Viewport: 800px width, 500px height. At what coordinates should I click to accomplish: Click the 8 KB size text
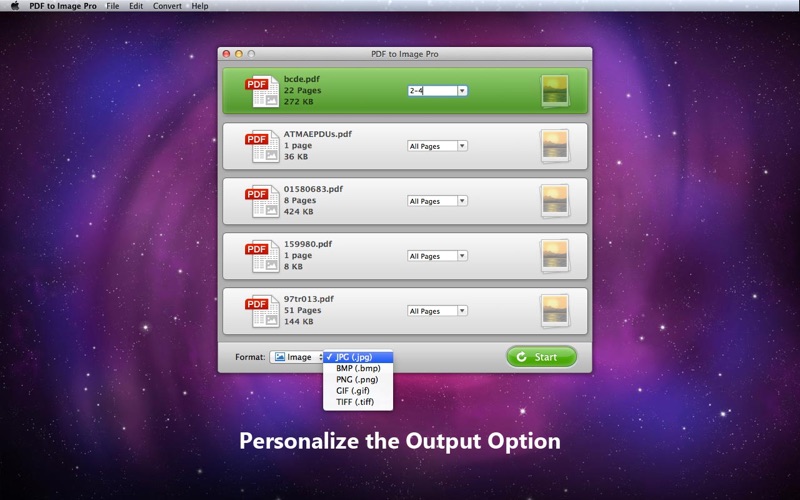tap(293, 267)
